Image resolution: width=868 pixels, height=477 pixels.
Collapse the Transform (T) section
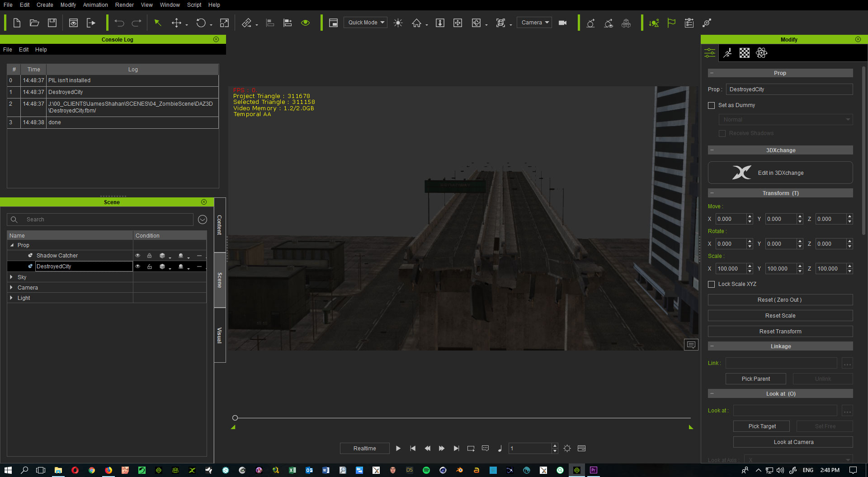tap(712, 193)
